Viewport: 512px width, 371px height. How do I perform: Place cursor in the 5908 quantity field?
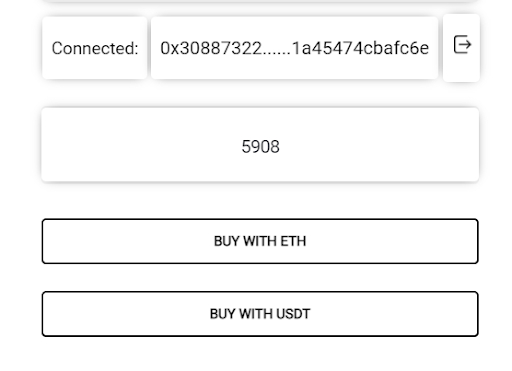coord(260,145)
